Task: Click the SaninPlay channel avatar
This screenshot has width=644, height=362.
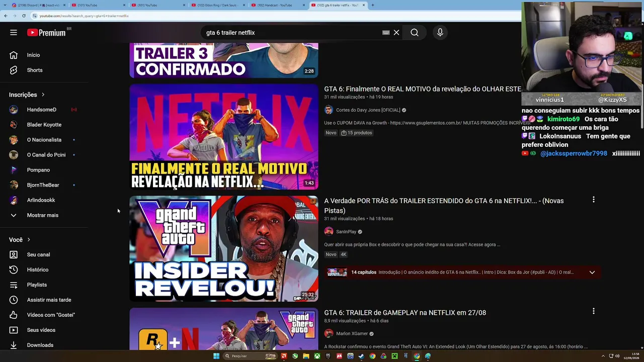Action: click(x=329, y=232)
